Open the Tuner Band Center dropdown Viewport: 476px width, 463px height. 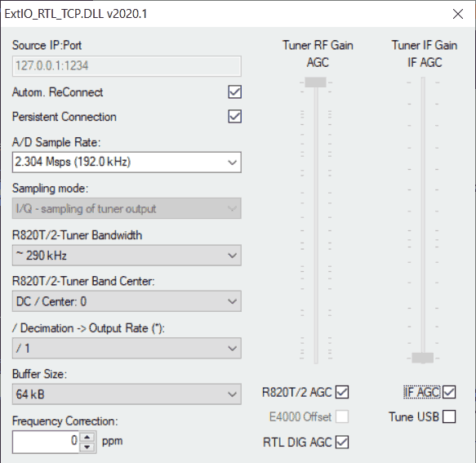[127, 301]
